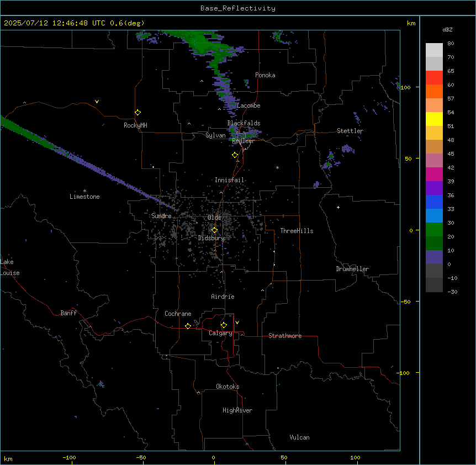This screenshot has width=476, height=465.
Task: Click the bright green 20-30 dBZ legend swatch
Action: (x=434, y=230)
